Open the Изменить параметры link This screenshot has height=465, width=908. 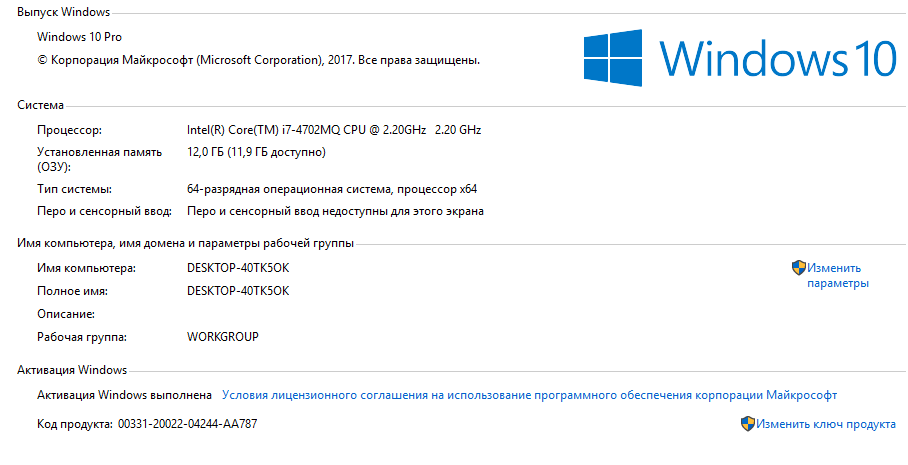coord(837,275)
